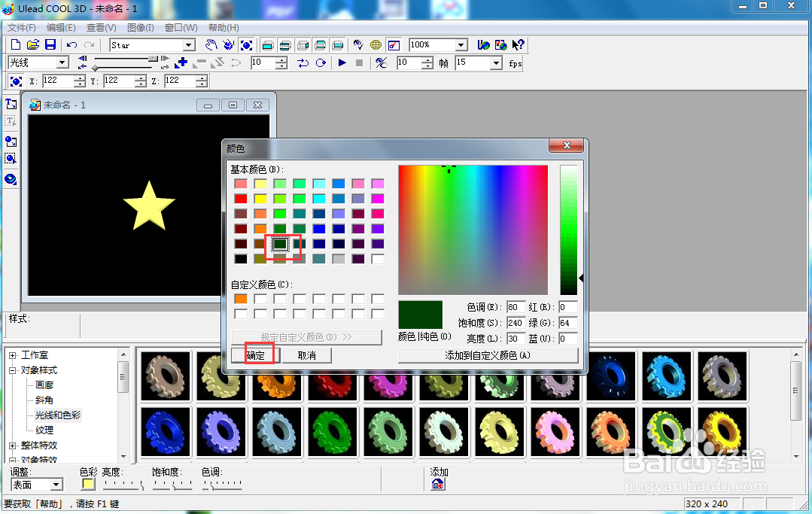Viewport: 812px width, 514px height.
Task: Create a new file with New icon
Action: [16, 45]
